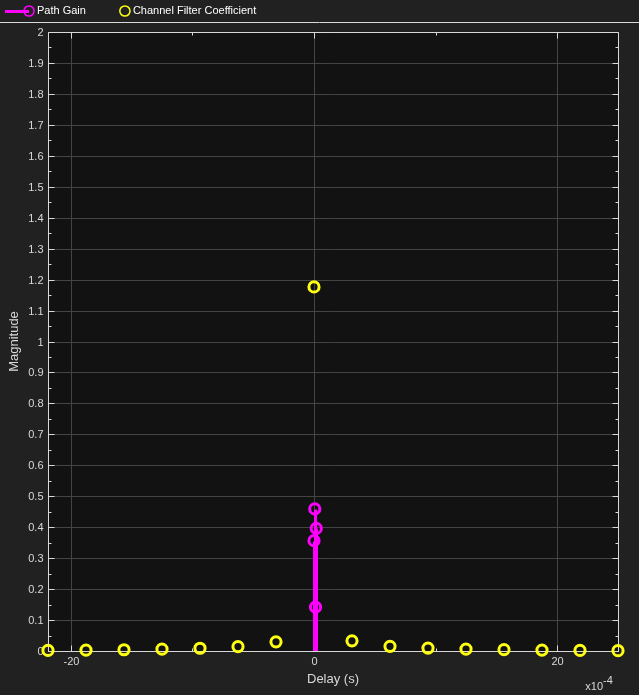Select the highest magenta path gain marker
The height and width of the screenshot is (695, 639).
pyautogui.click(x=315, y=509)
